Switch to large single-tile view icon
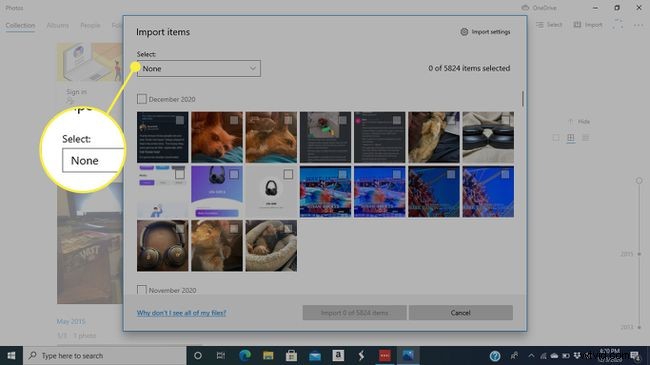 [x=556, y=138]
